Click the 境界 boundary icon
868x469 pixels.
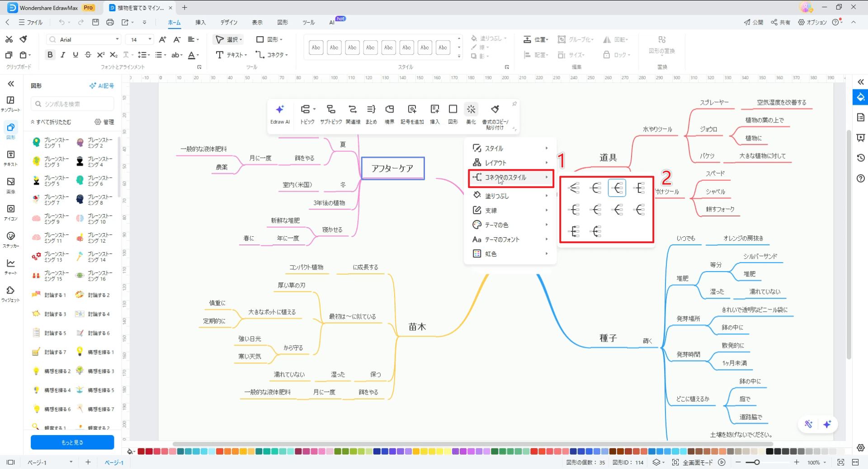(x=389, y=109)
